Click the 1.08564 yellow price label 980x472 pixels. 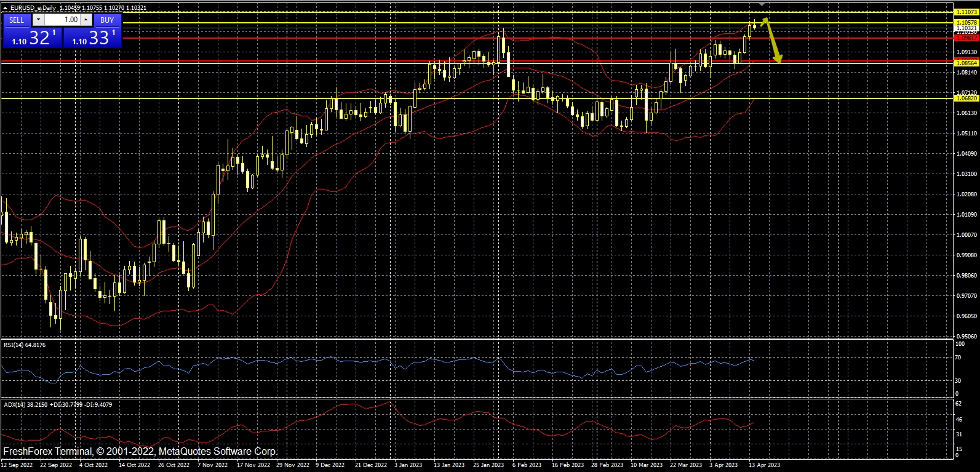[x=966, y=63]
